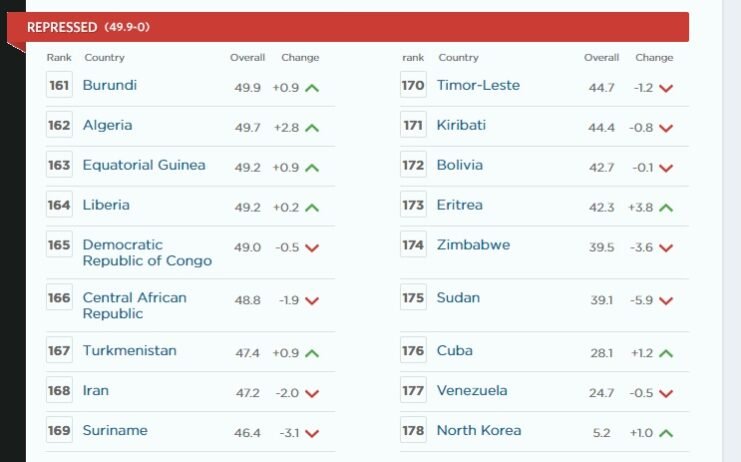Click the green up arrow in Algeria row
This screenshot has width=741, height=462.
pos(312,128)
